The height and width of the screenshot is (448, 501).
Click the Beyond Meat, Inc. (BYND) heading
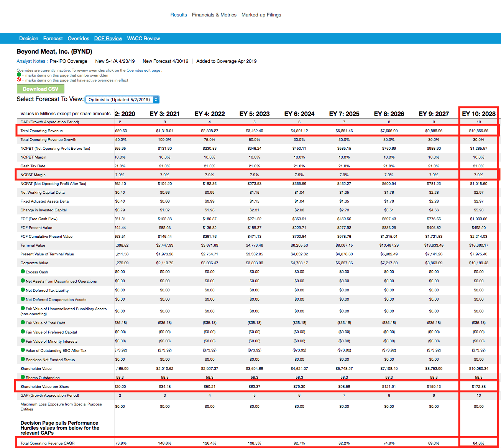coord(54,52)
